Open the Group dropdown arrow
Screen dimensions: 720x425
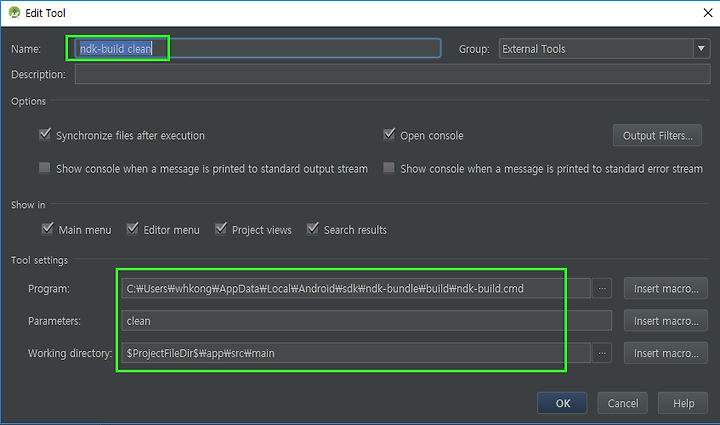coord(701,49)
